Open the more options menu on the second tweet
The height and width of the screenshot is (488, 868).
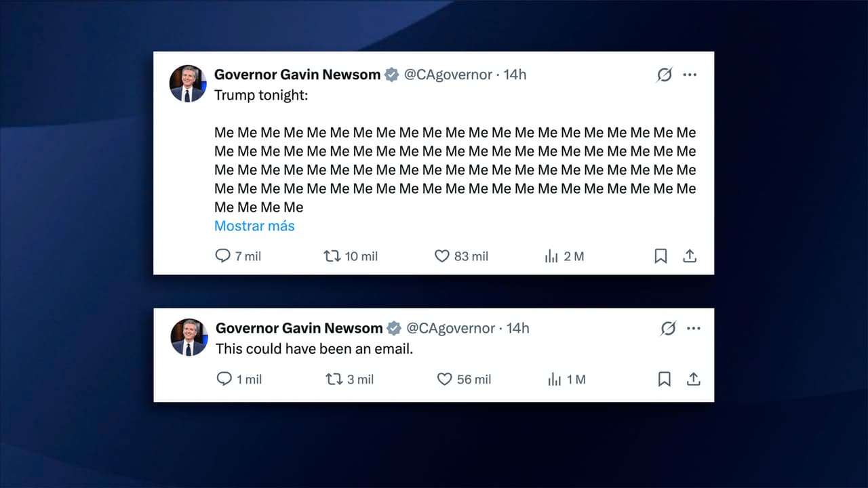coord(694,328)
